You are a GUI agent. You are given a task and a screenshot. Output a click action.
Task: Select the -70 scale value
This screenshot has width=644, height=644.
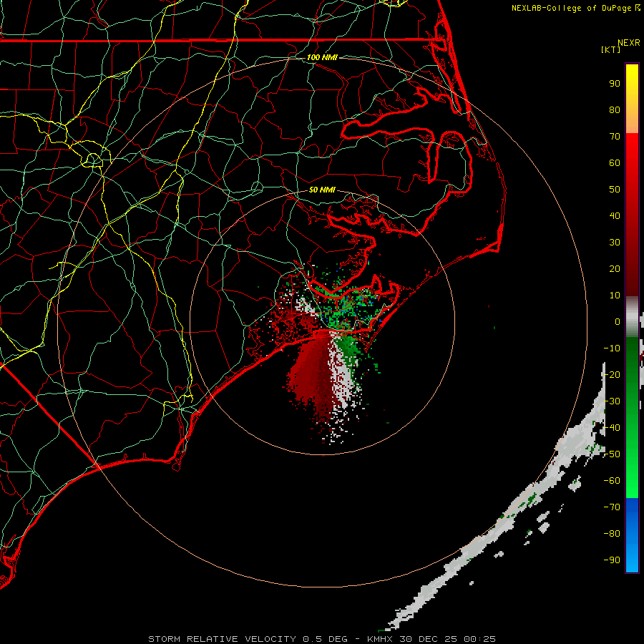coord(612,507)
